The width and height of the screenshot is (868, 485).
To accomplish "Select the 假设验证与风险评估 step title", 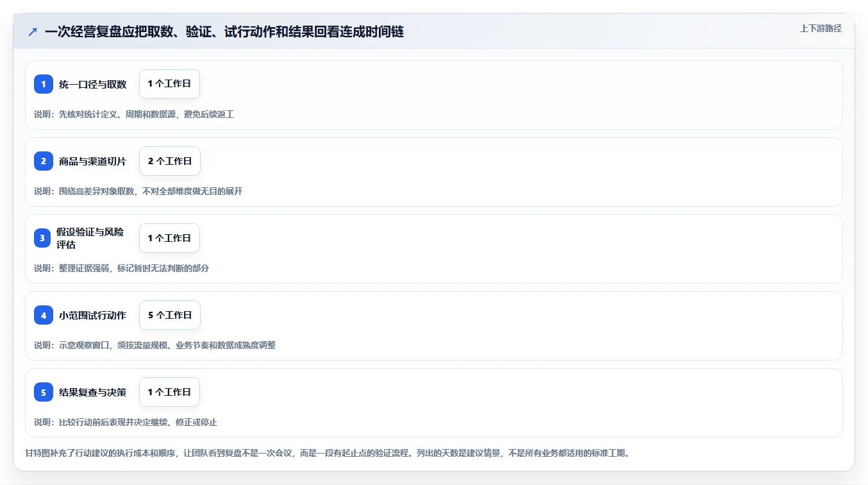I will tap(90, 238).
